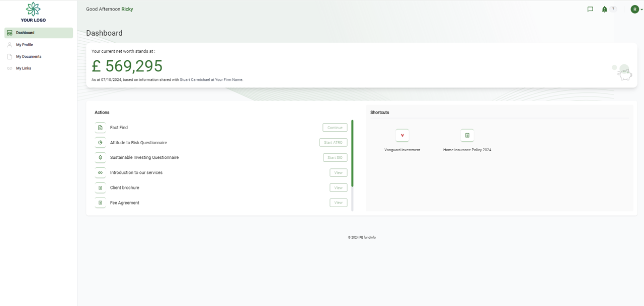
Task: Click the Good Afternoon Ricky greeting
Action: [110, 9]
